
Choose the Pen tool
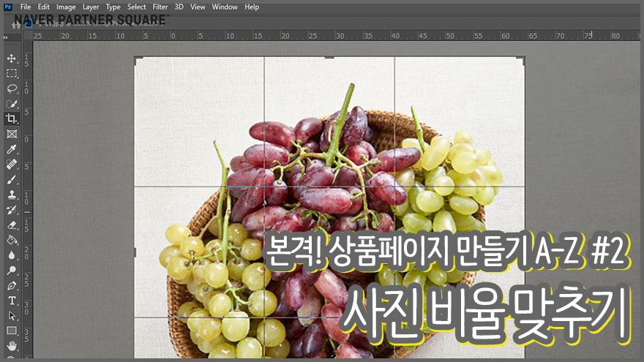click(x=12, y=285)
